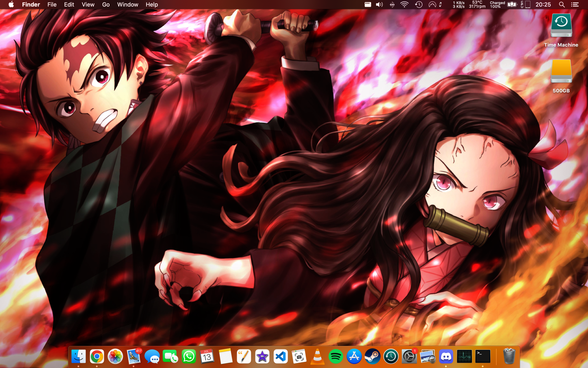Open the CPU usage monitor in menu bar
Viewport: 588px width, 368px height.
point(525,4)
